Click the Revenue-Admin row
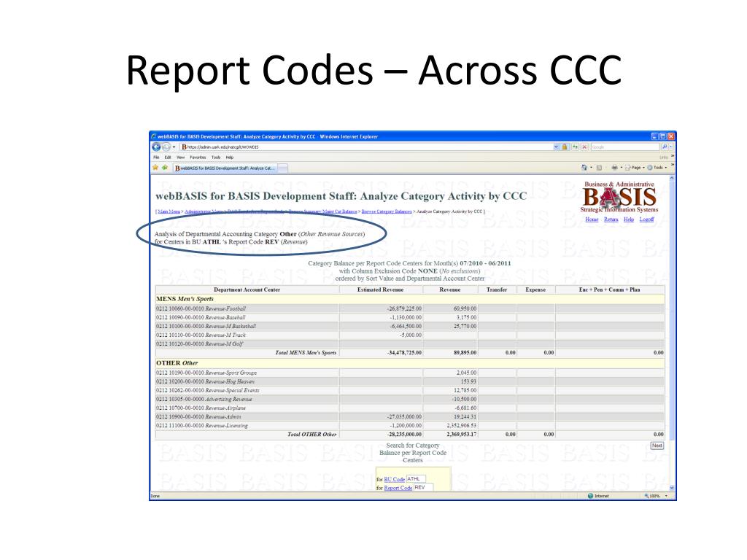Viewport: 747px width, 560px height. click(409, 416)
